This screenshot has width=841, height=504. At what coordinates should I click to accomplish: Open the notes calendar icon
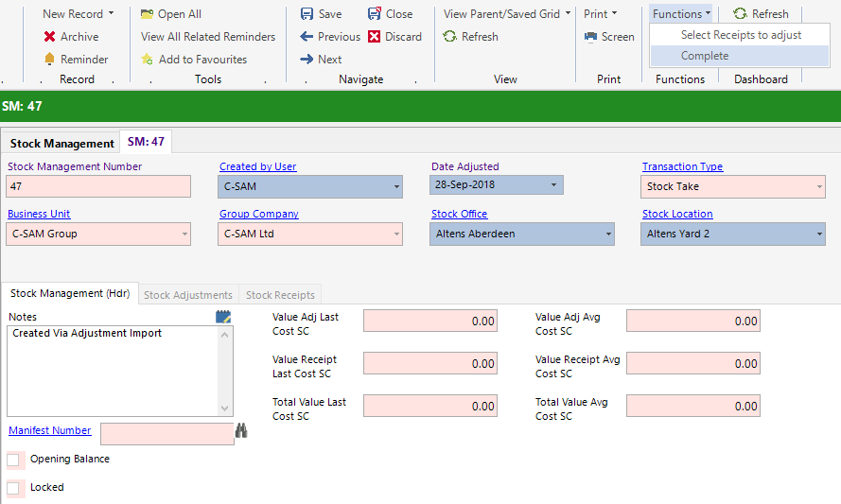223,317
